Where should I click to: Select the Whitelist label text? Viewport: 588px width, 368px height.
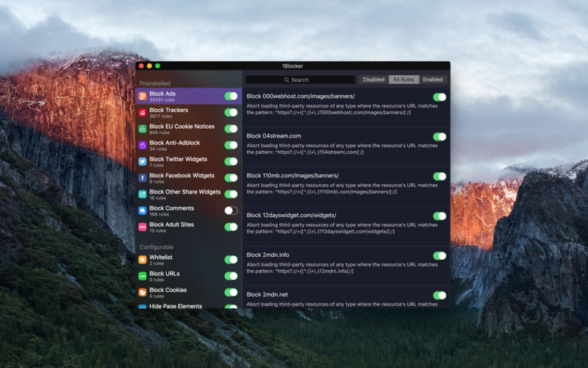click(161, 257)
